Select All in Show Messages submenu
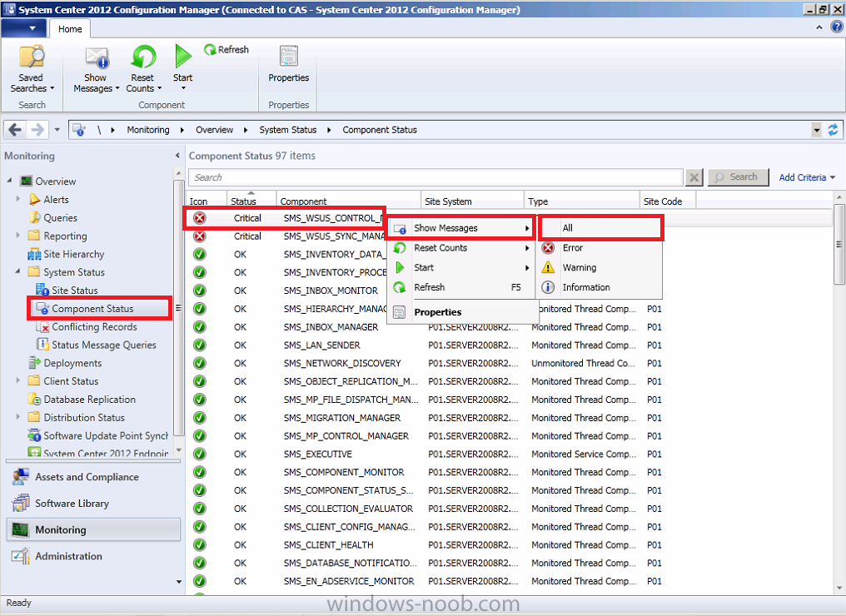The height and width of the screenshot is (616, 846). pyautogui.click(x=601, y=228)
